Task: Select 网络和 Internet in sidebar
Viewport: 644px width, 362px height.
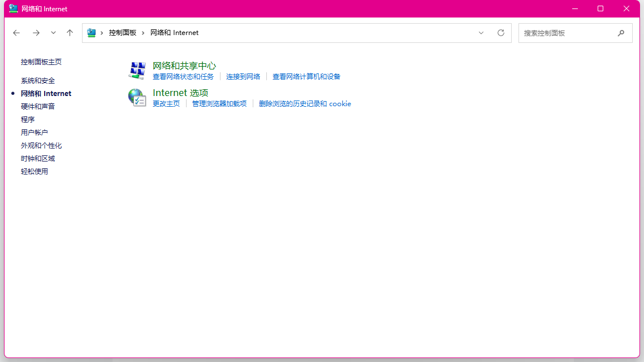Action: coord(46,94)
